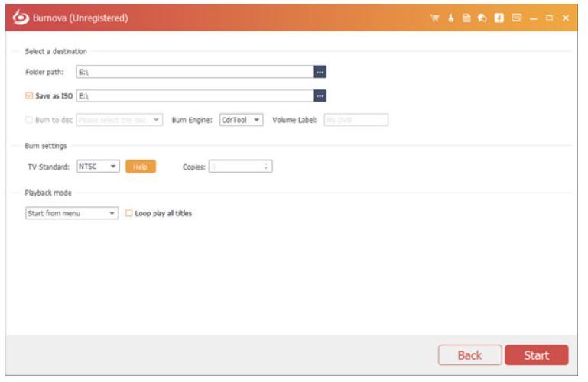Open the Burn Engine CdrTool dropdown
This screenshot has width=588, height=382.
coord(242,120)
